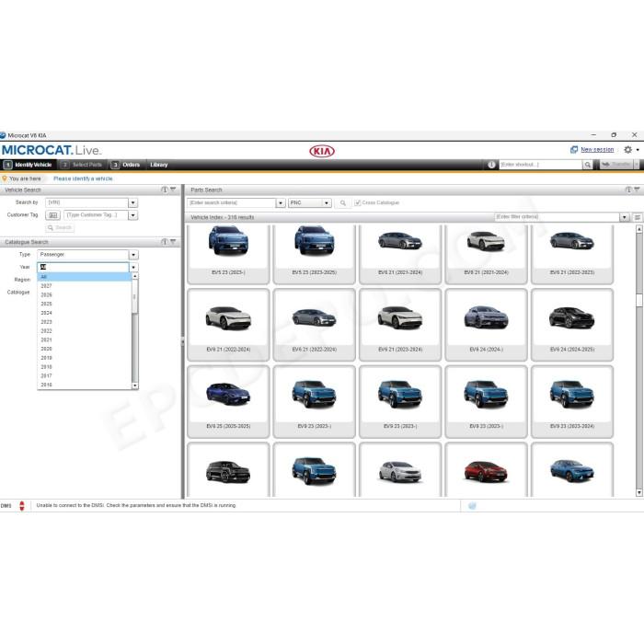Click the You are here pin icon

click(x=5, y=178)
